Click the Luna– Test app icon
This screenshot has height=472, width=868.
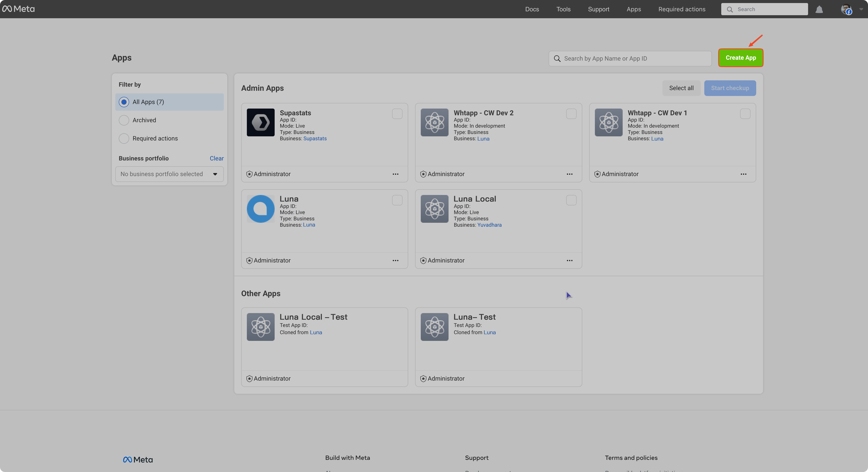434,327
